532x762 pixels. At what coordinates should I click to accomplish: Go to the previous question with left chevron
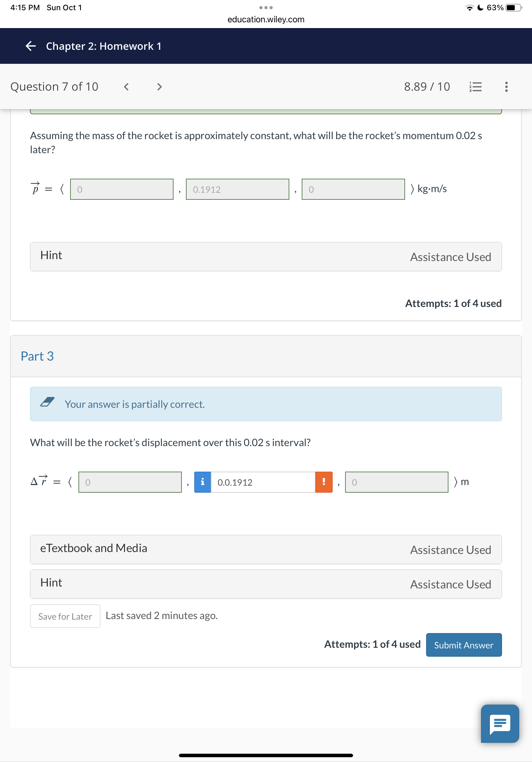(126, 86)
